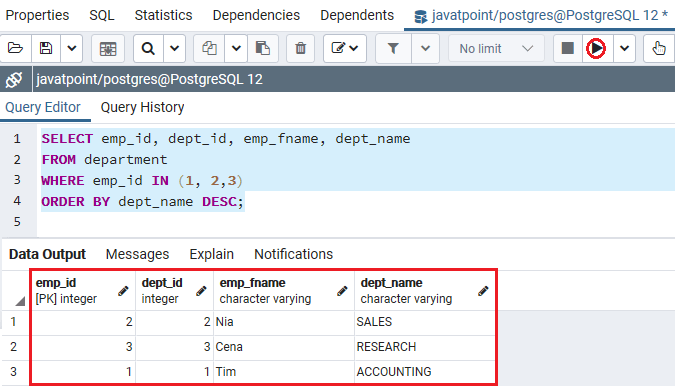
Task: Select the Data Output tab
Action: 47,254
